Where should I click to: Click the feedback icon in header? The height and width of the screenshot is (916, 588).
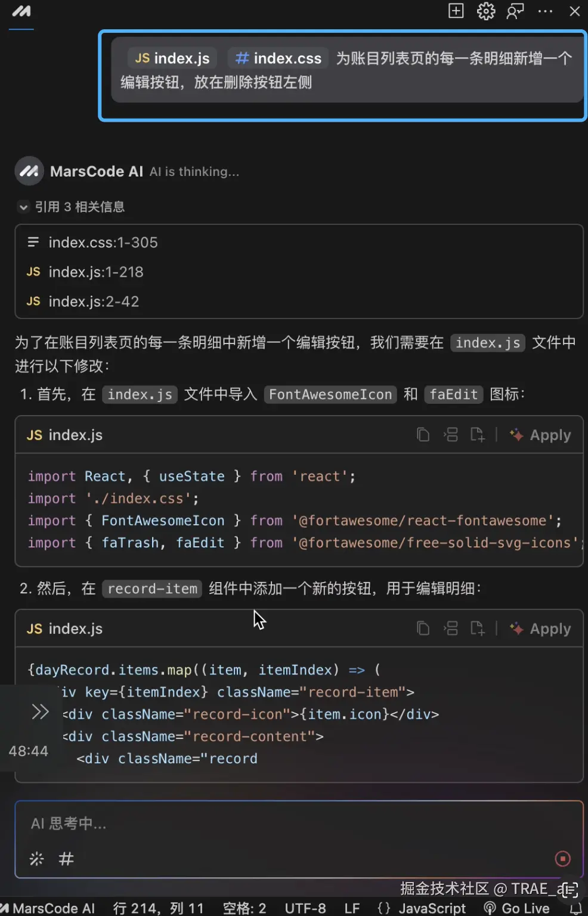(515, 11)
